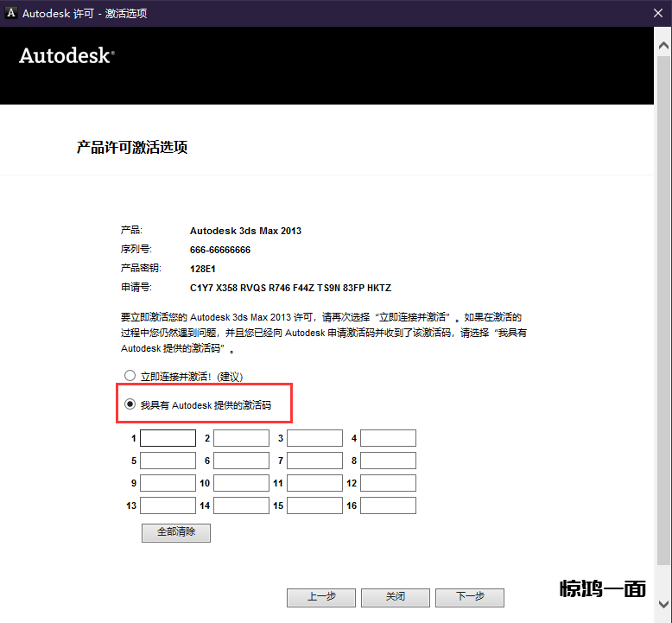Viewport: 672px width, 623px height.
Task: Focus activation code field 12
Action: [388, 483]
